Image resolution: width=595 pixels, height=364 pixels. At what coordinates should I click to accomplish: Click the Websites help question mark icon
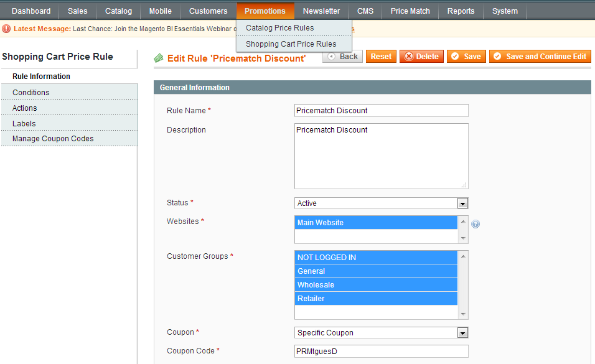[476, 224]
